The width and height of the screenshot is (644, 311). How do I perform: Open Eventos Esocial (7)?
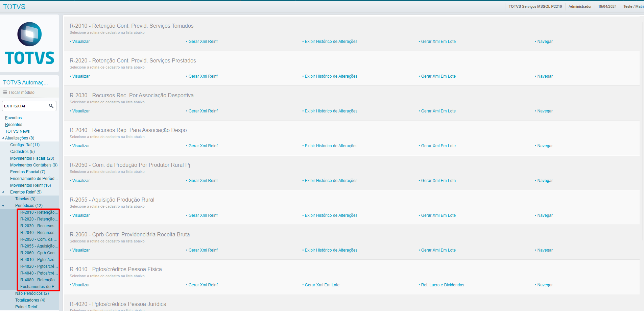pos(27,172)
